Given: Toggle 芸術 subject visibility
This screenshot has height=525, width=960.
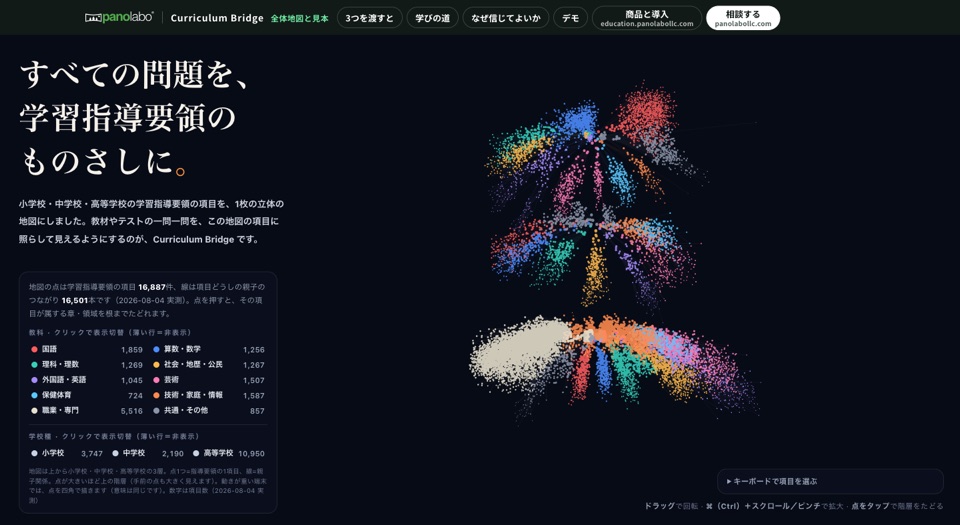Looking at the screenshot, I should click(209, 380).
